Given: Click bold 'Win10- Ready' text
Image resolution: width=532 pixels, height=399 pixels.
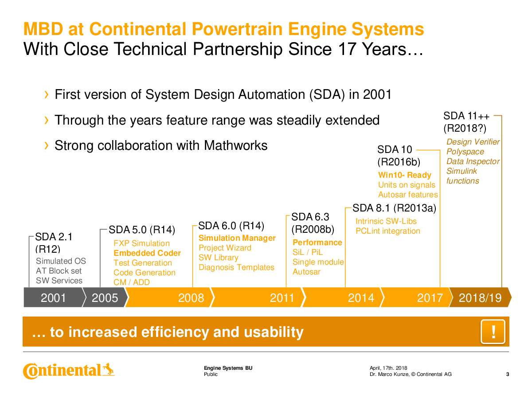Looking at the screenshot, I should point(405,175).
